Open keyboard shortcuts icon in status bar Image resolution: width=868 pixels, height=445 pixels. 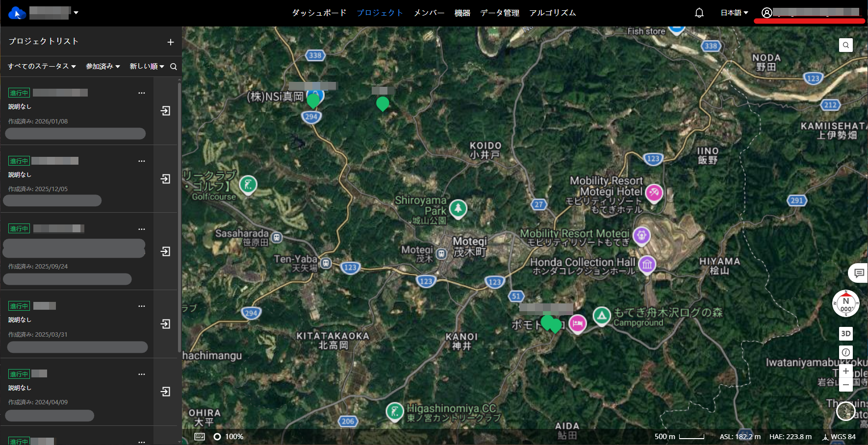click(200, 437)
